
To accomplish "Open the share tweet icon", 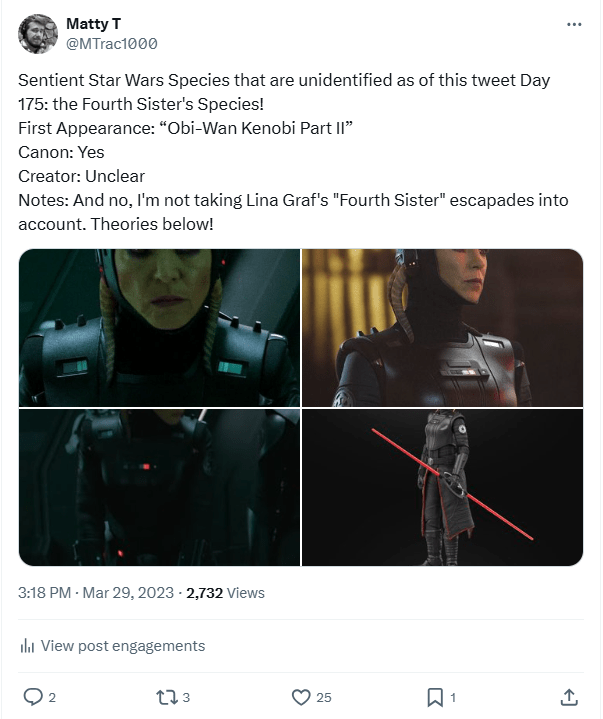I will pyautogui.click(x=569, y=697).
